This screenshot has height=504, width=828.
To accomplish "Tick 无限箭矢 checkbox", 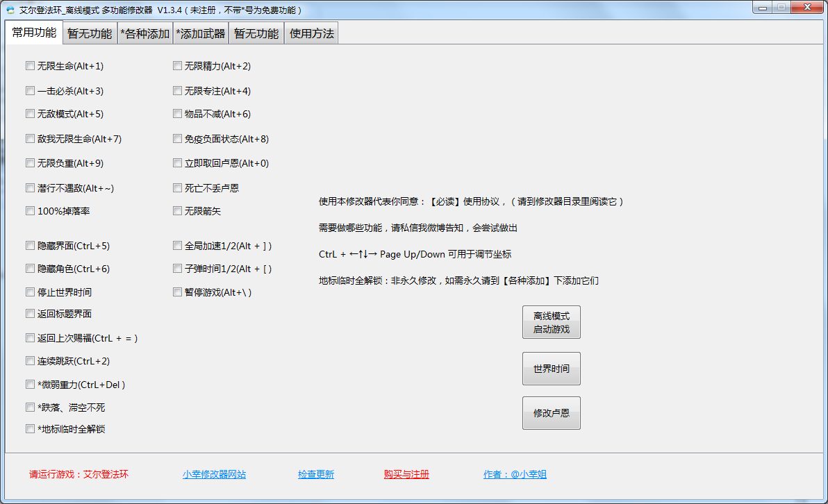I will pos(177,211).
